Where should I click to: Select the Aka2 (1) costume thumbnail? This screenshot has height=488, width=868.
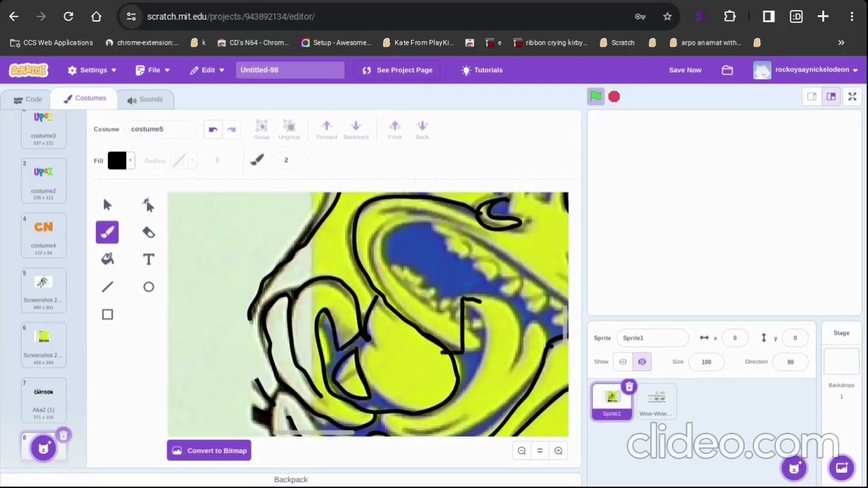(x=43, y=401)
